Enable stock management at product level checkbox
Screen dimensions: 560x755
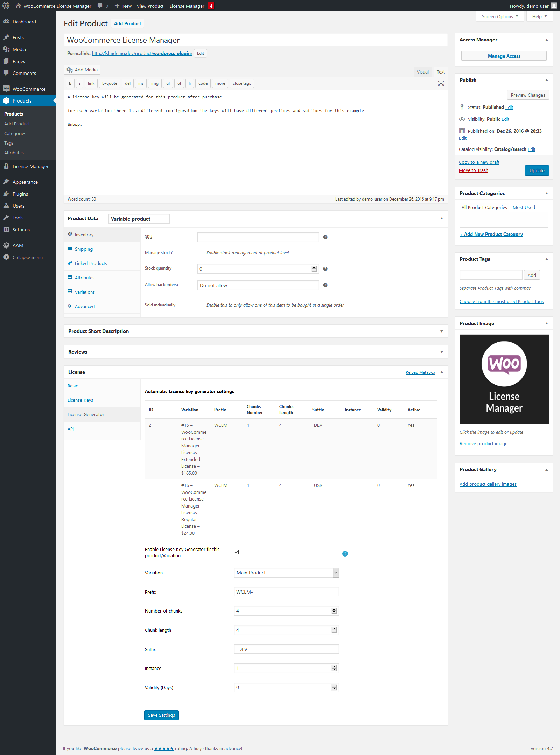point(200,253)
